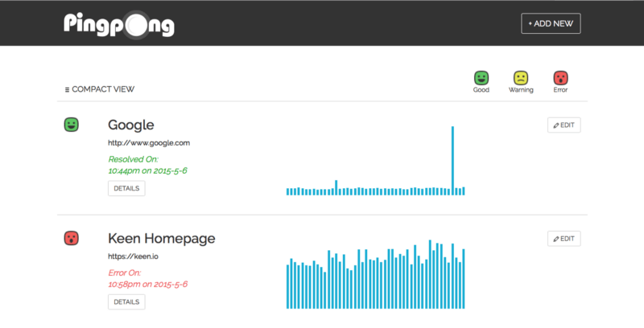
Task: Click the yellow Warning face icon
Action: (x=521, y=78)
